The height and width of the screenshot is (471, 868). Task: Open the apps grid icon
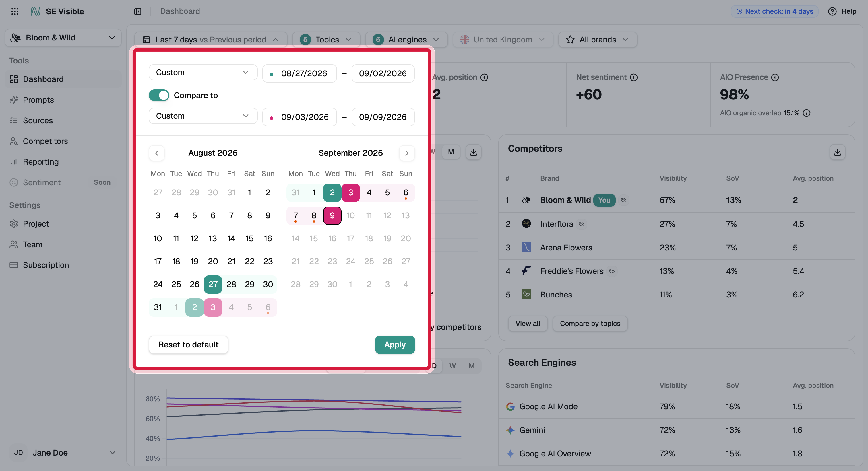click(15, 11)
